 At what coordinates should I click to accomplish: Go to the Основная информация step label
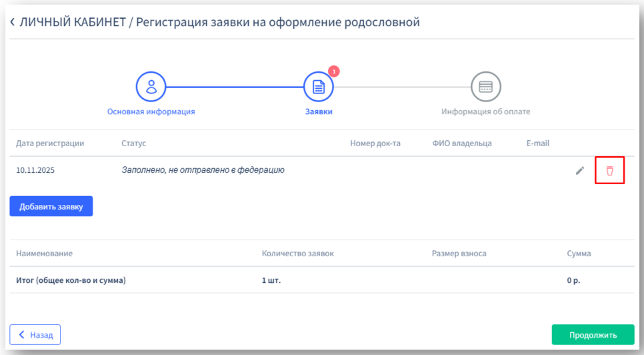(x=151, y=111)
